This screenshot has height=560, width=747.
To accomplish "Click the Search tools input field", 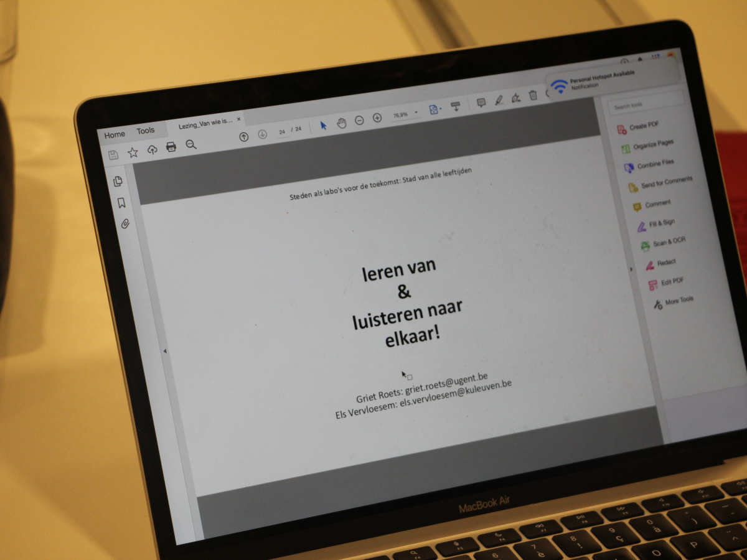I will (x=645, y=104).
